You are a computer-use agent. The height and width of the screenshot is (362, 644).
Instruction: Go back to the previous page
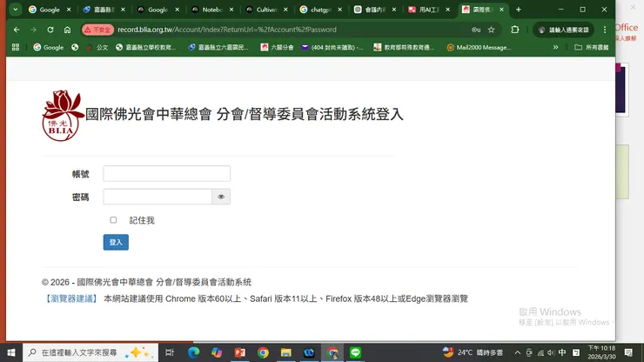(x=17, y=30)
